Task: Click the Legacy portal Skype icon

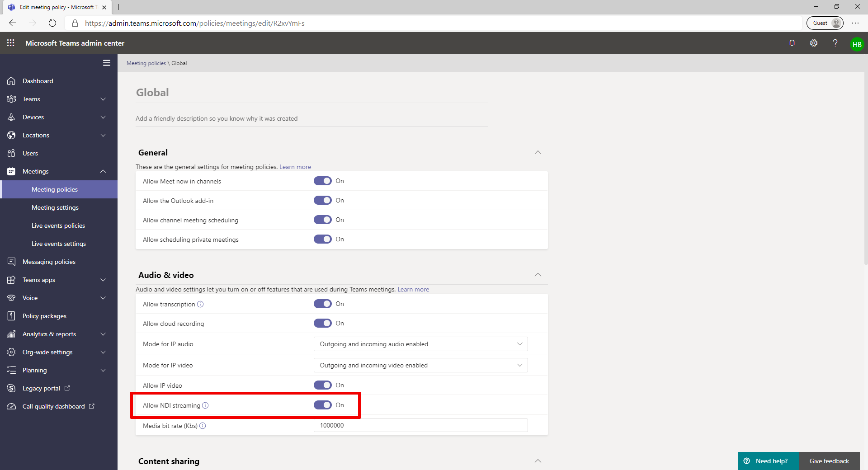Action: (11, 388)
